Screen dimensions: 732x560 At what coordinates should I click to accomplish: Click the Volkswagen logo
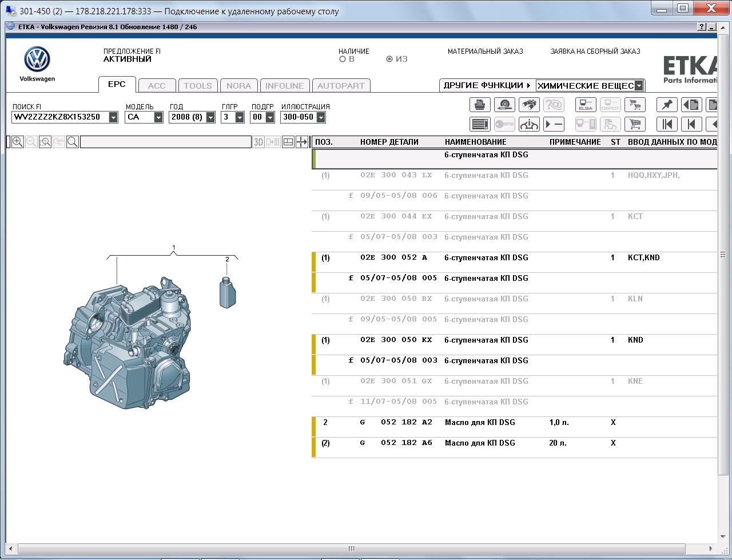point(37,59)
